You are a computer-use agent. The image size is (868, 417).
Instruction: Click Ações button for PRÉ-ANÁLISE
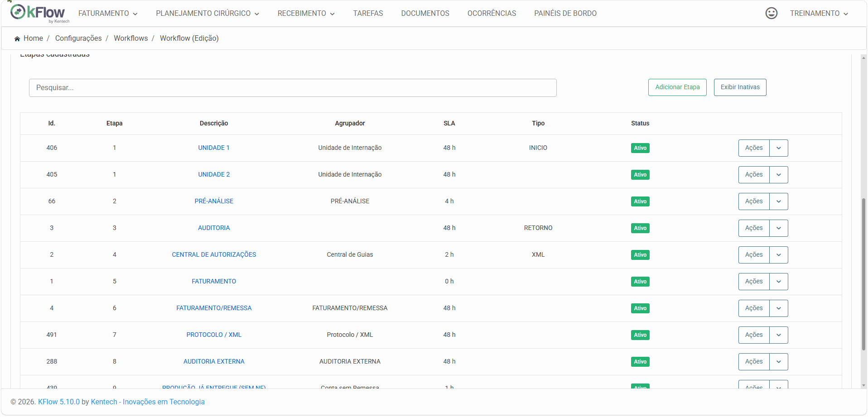(x=754, y=201)
